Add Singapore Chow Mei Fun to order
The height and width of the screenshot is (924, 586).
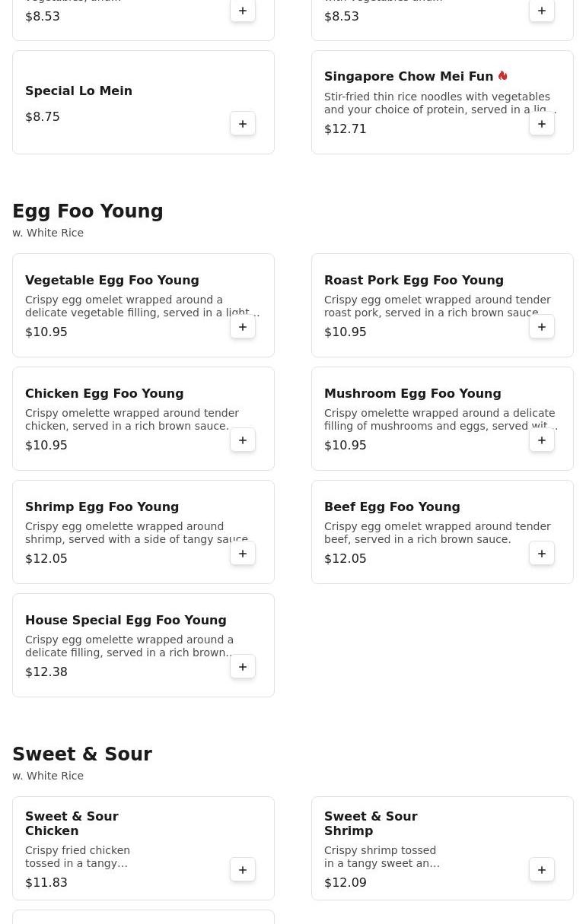542,124
